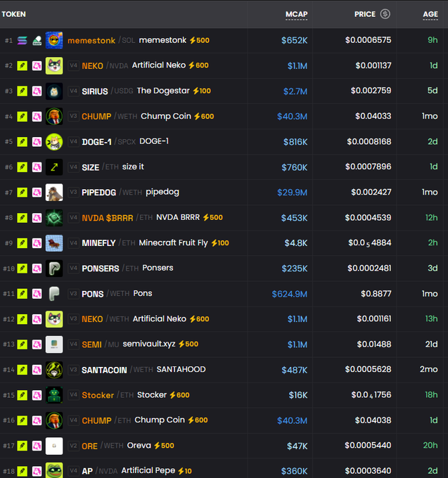Open the memestonk token logo
448x478 pixels.
[x=54, y=40]
